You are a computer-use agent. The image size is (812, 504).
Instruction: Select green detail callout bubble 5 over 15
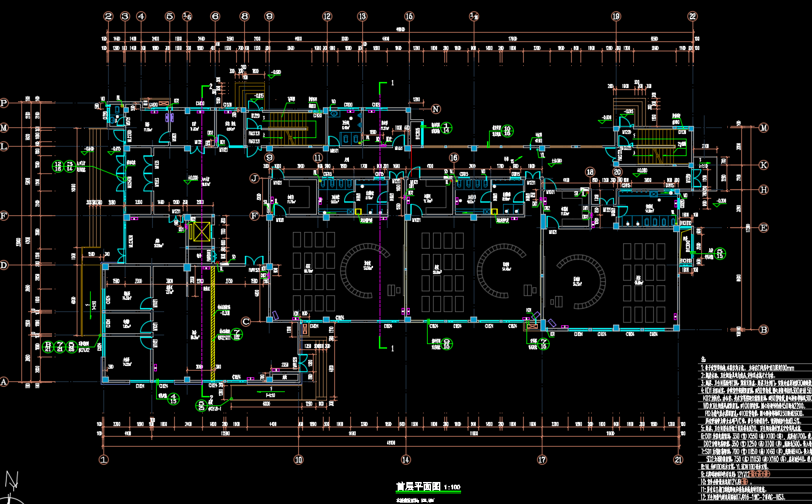point(720,254)
